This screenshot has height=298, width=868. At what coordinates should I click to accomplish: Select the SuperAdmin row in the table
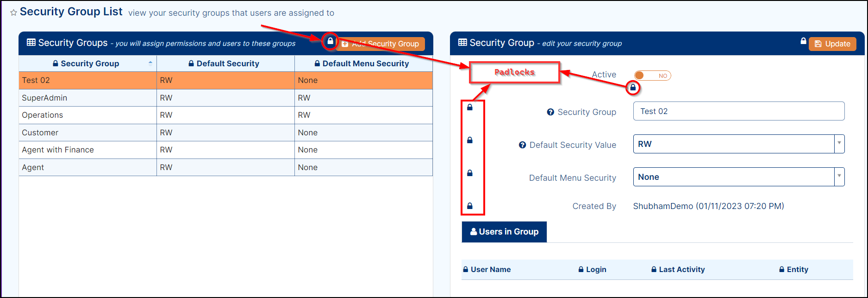click(x=88, y=98)
